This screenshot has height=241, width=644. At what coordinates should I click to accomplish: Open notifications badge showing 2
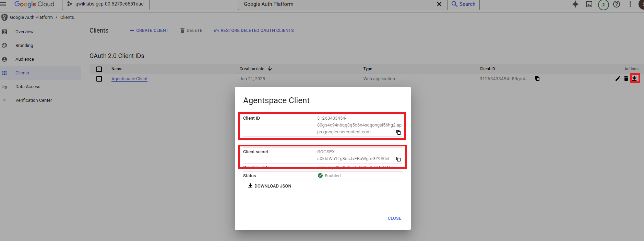click(604, 4)
